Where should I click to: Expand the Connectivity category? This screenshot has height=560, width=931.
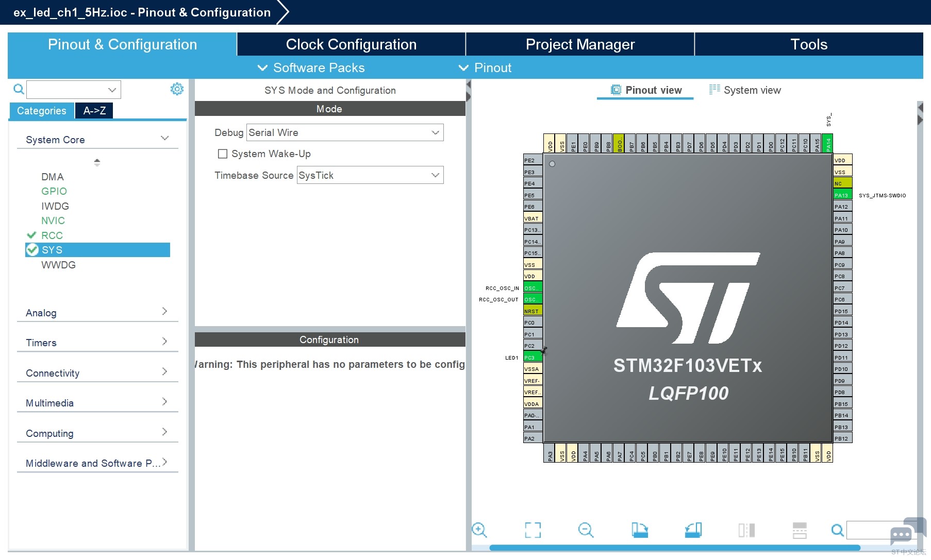point(97,373)
